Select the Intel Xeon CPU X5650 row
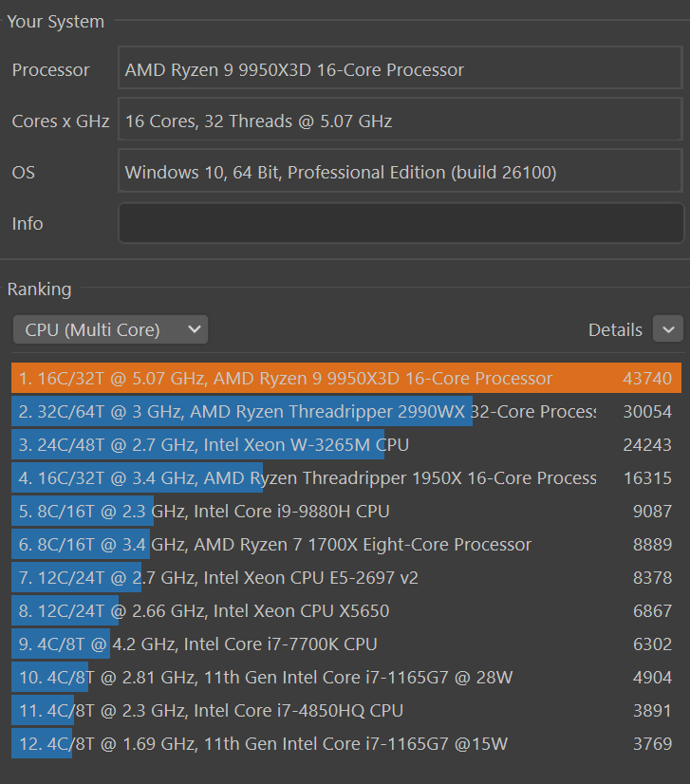The width and height of the screenshot is (690, 784). pyautogui.click(x=346, y=610)
